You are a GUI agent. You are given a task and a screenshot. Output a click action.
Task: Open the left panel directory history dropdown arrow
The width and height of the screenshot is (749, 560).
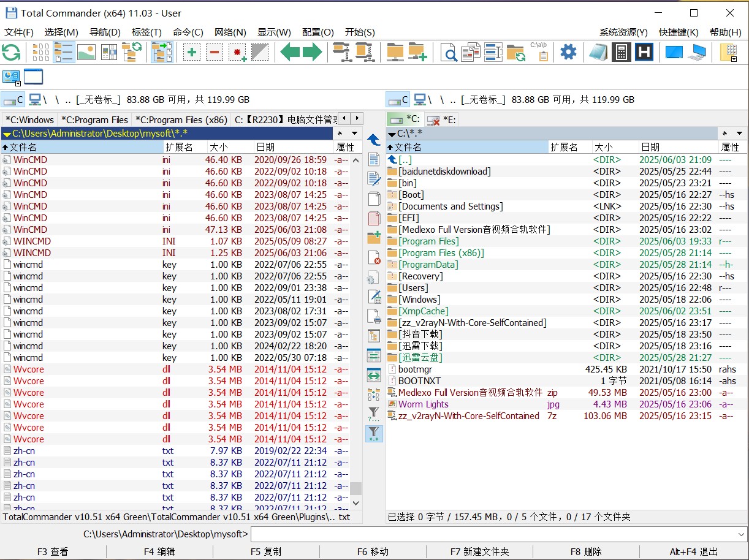(x=355, y=133)
